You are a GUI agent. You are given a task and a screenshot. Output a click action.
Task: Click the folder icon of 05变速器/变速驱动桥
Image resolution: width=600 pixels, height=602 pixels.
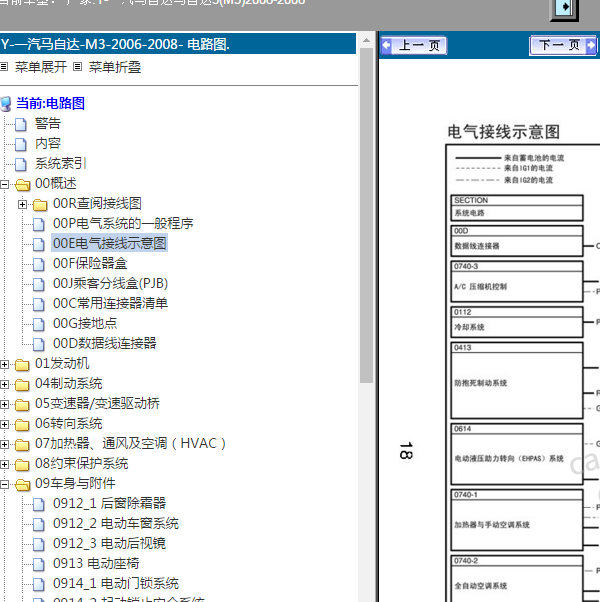pyautogui.click(x=22, y=404)
